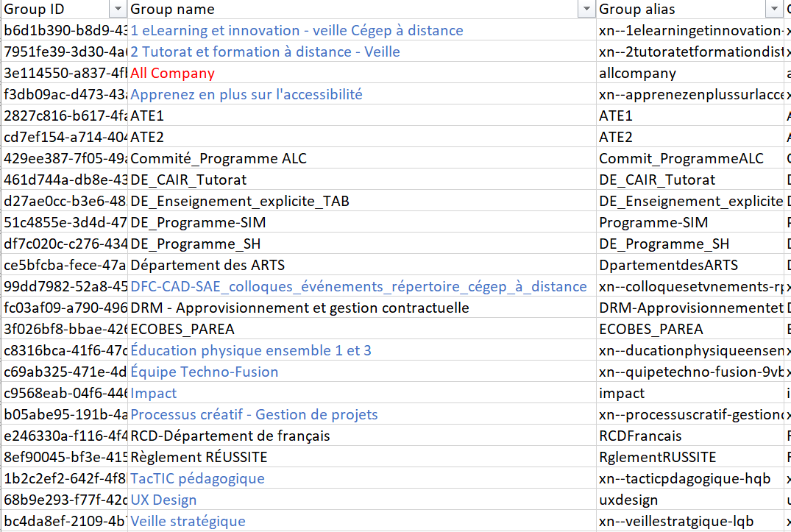791x532 pixels.
Task: Click the red All Company group name
Action: 173,73
